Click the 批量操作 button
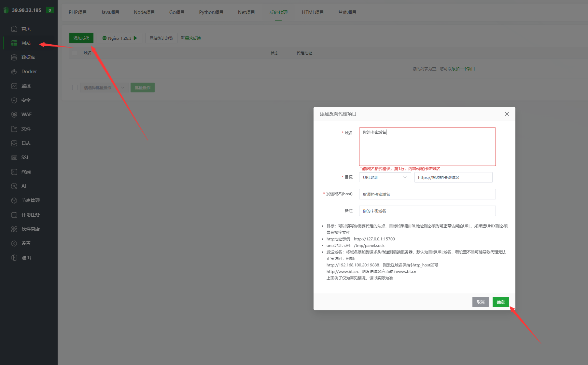Screen dimensions: 588x365 143,88
